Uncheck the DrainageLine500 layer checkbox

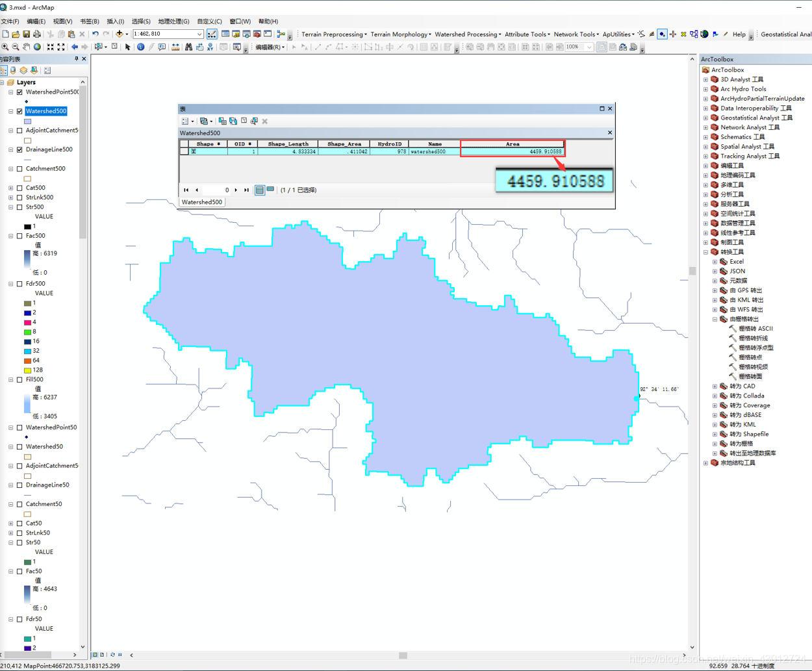point(19,149)
